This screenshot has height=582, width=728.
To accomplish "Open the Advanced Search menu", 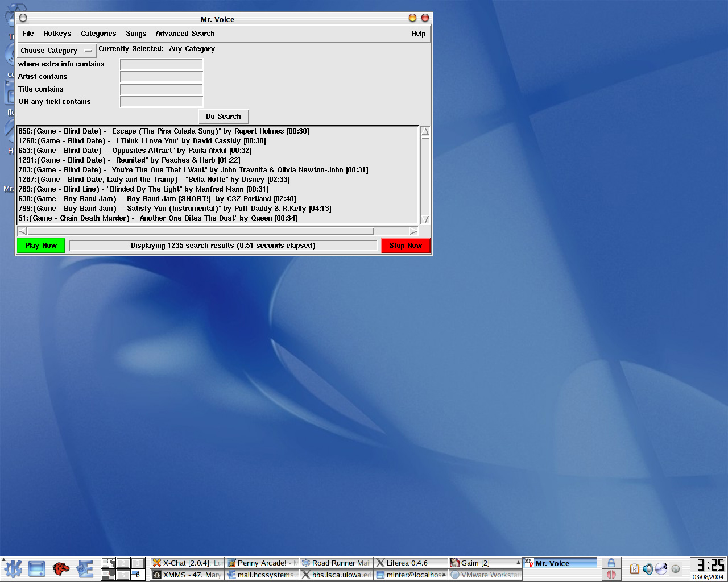I will [x=185, y=34].
